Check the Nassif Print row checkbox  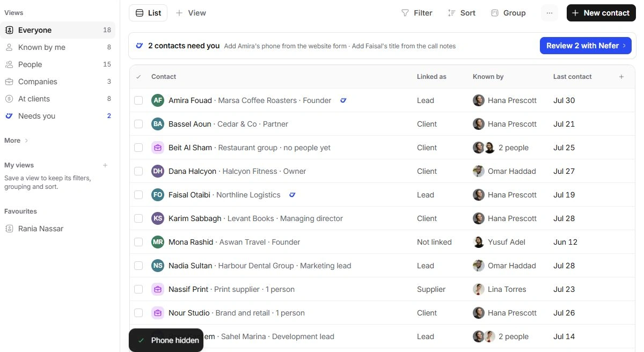[138, 289]
